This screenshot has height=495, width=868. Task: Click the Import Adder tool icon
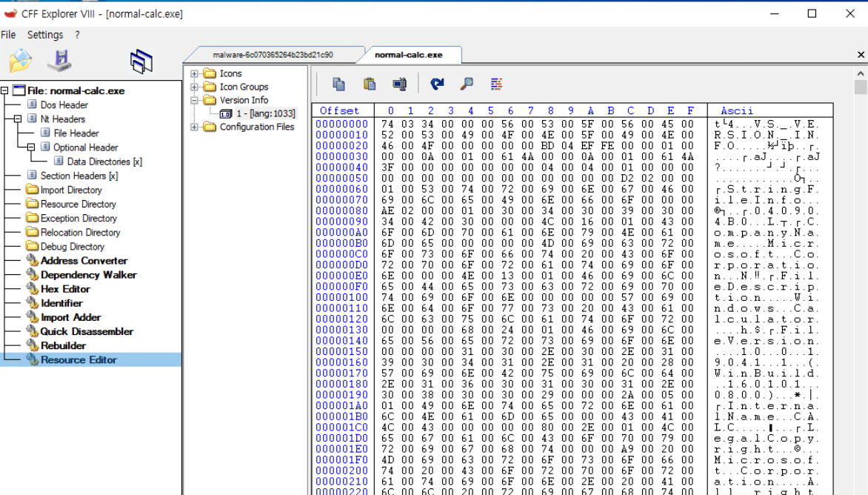pos(33,317)
